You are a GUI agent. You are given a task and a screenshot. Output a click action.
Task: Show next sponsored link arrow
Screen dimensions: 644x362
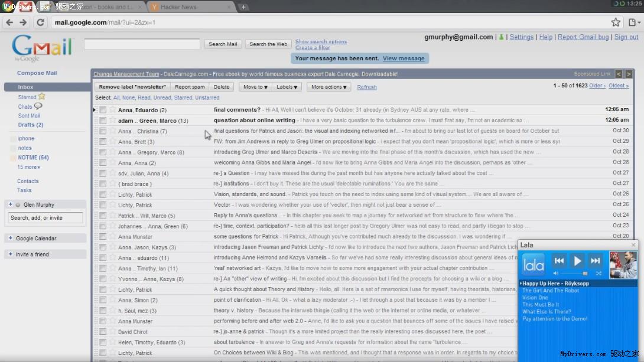pos(629,74)
